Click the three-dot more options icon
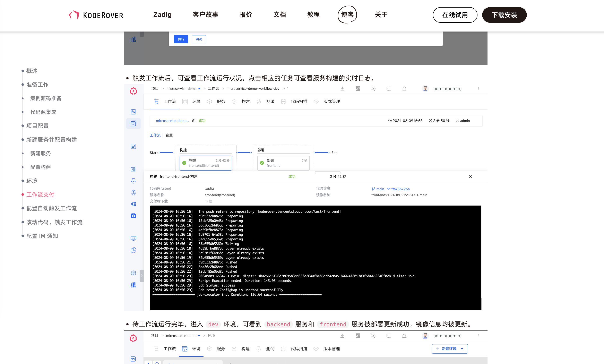The width and height of the screenshot is (604, 364). (x=478, y=88)
